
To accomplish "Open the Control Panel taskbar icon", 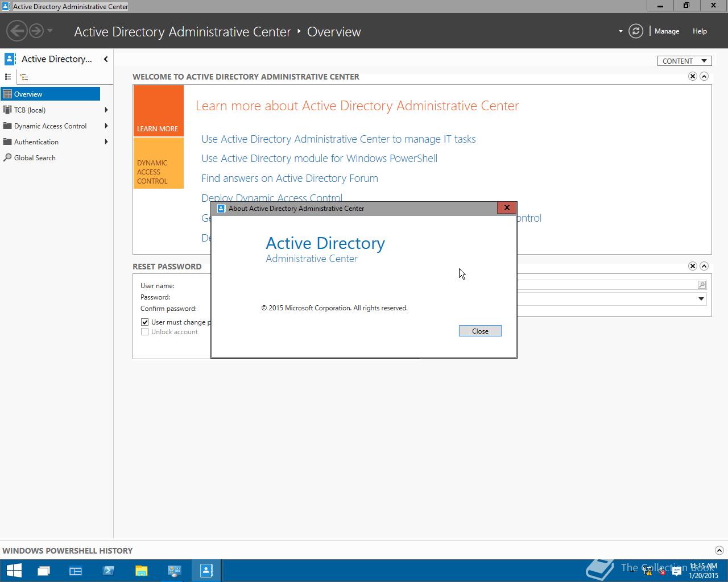I will (174, 571).
